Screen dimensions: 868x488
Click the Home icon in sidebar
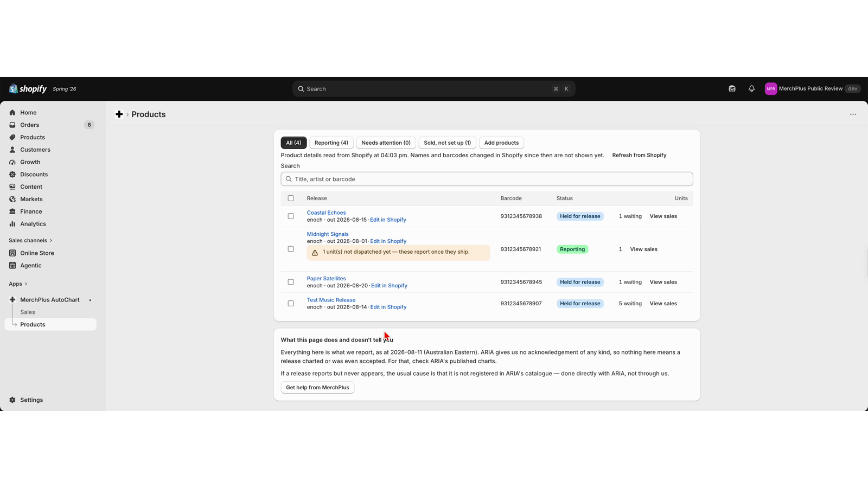click(12, 113)
